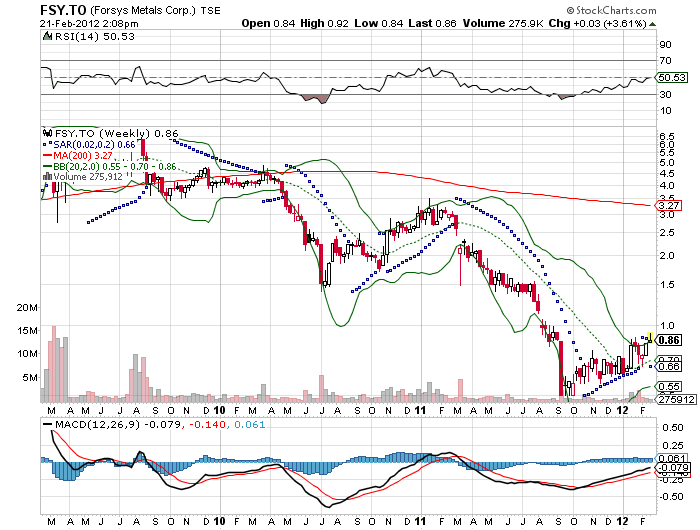
Task: Click the (Forsys Metals Corp.) company name
Action: coord(143,10)
